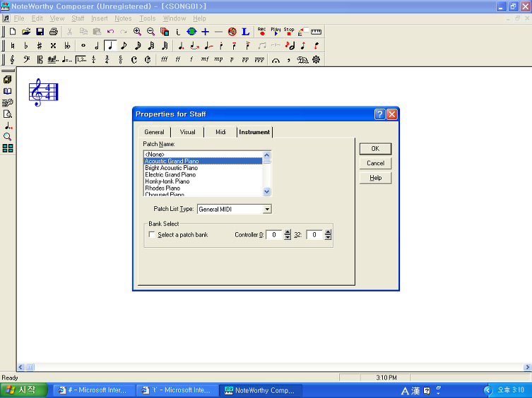
Task: Decrease the Controller 0 value
Action: point(288,237)
